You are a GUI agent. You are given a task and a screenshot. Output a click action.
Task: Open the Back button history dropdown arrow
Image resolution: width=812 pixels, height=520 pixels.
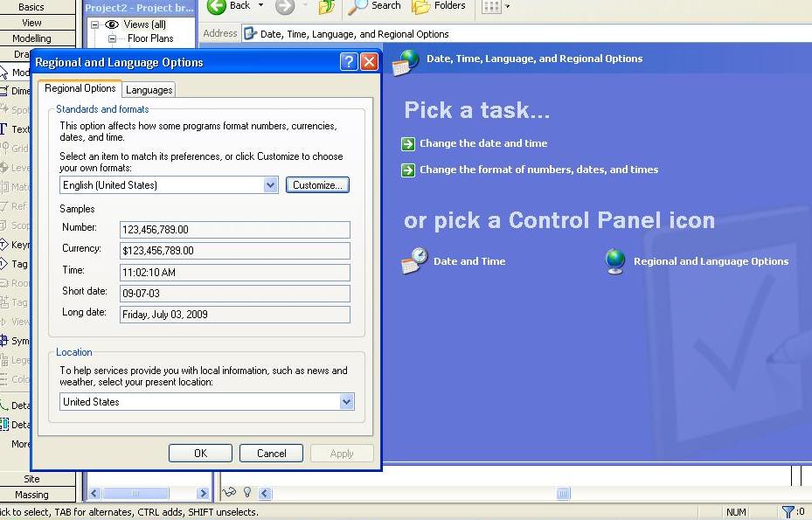coord(260,6)
